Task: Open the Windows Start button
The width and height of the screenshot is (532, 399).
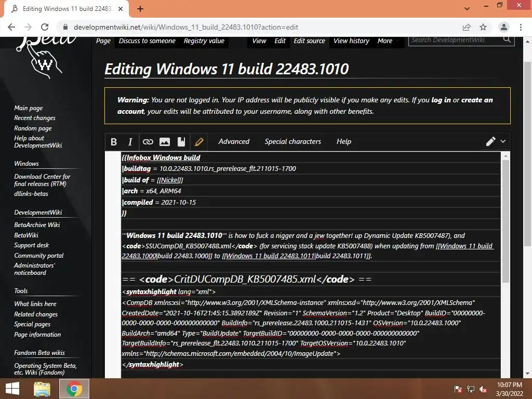Action: tap(12, 389)
